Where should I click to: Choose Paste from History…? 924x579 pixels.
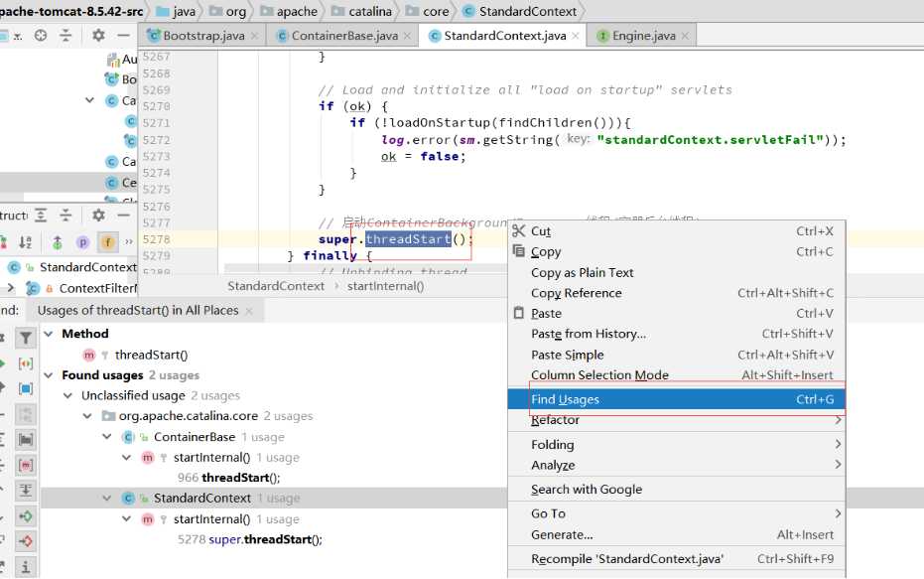click(677, 334)
